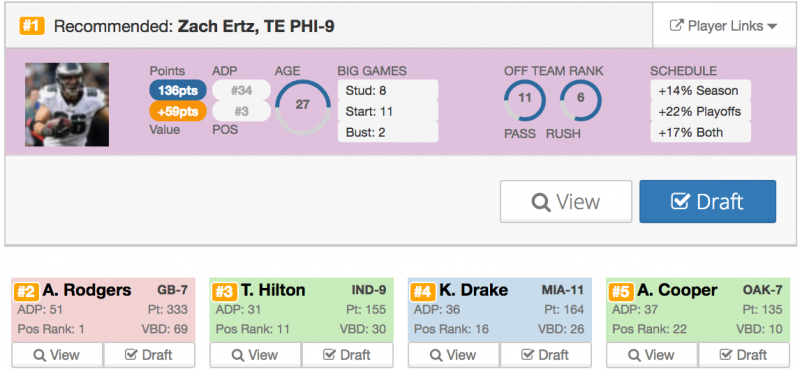
Task: Click Zach Ertz player photo
Action: (x=67, y=105)
